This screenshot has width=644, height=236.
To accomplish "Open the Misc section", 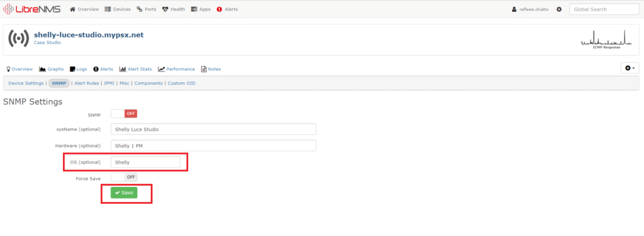I will click(125, 83).
